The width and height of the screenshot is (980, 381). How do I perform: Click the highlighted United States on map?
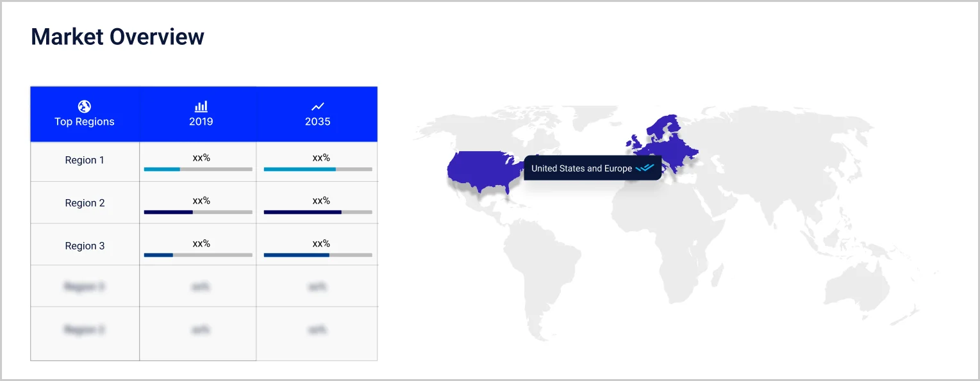(481, 170)
